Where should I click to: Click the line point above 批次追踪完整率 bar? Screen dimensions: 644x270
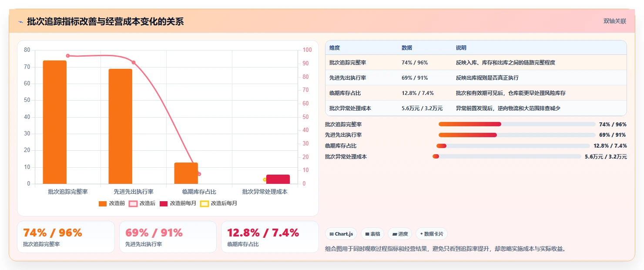(x=68, y=56)
